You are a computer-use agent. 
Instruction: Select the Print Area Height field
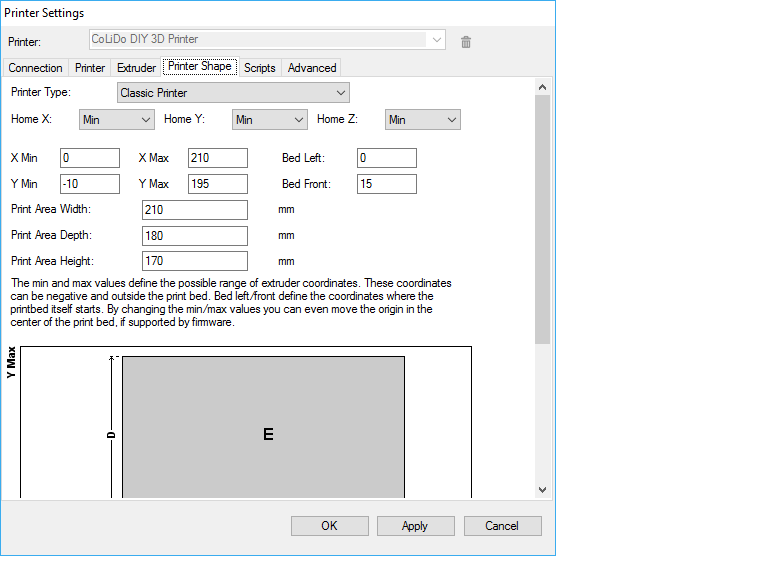[195, 261]
